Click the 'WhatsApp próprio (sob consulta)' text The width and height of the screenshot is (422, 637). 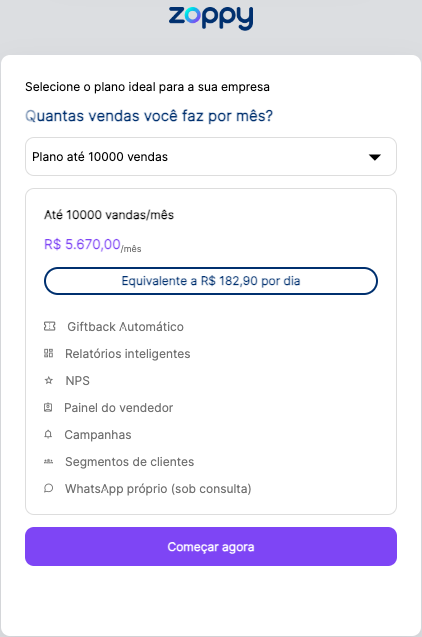(x=158, y=489)
